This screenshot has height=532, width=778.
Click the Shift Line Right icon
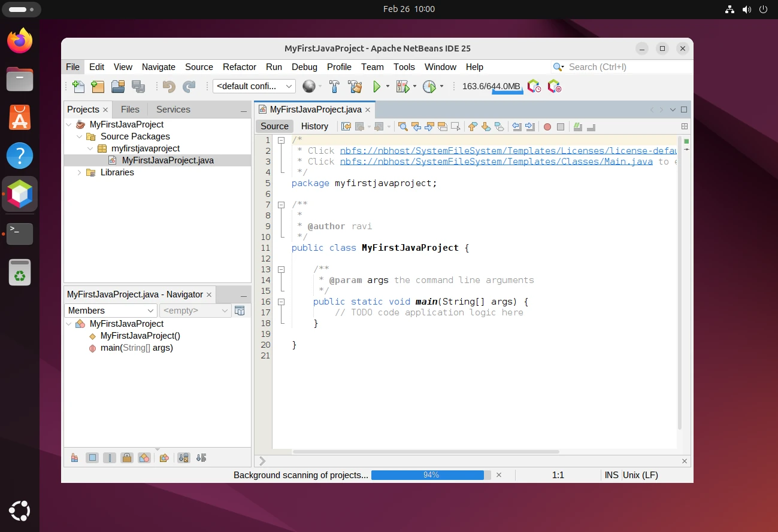[x=530, y=126]
